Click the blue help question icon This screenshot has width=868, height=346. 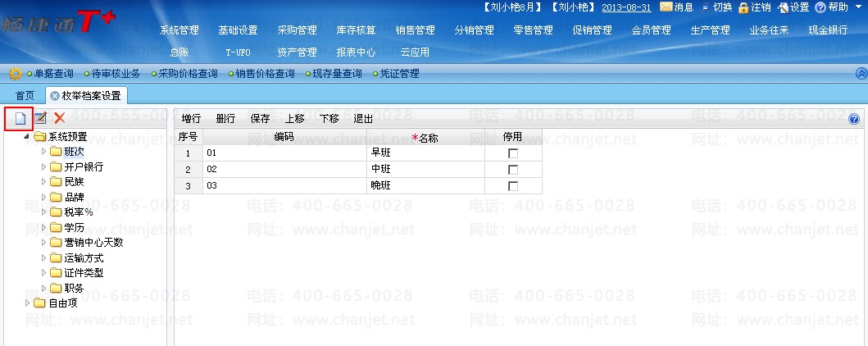point(853,119)
